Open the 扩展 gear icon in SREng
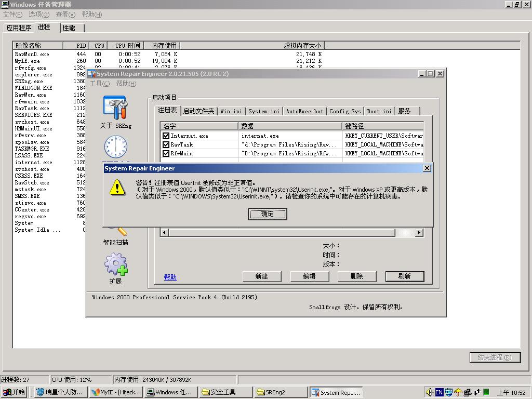Image resolution: width=532 pixels, height=399 pixels. pyautogui.click(x=116, y=264)
